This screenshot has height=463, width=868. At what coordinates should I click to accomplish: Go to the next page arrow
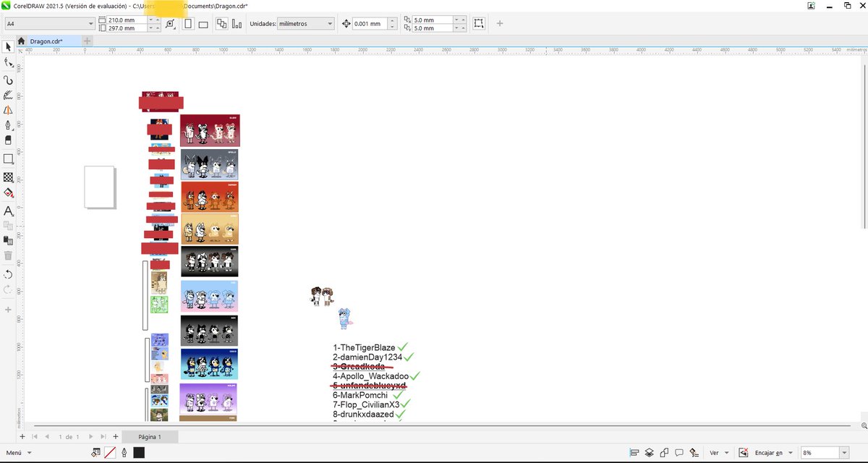[x=90, y=436]
